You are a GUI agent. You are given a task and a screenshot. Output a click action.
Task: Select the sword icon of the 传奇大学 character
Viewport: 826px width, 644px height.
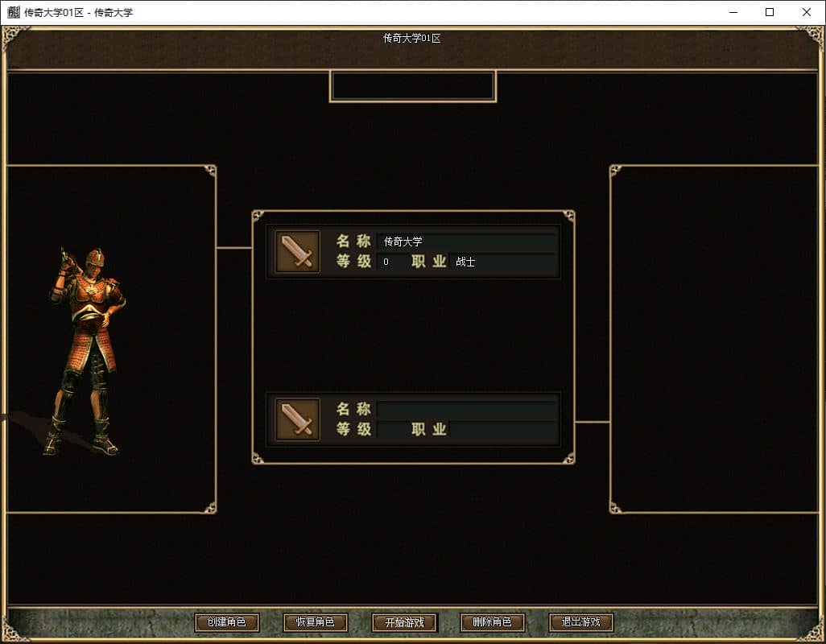pyautogui.click(x=298, y=252)
